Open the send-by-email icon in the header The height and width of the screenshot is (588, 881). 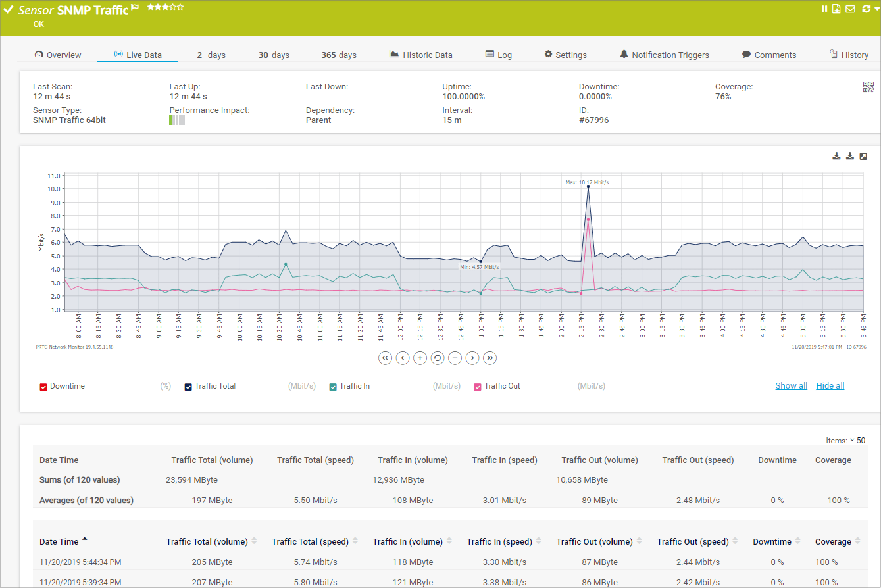[850, 9]
